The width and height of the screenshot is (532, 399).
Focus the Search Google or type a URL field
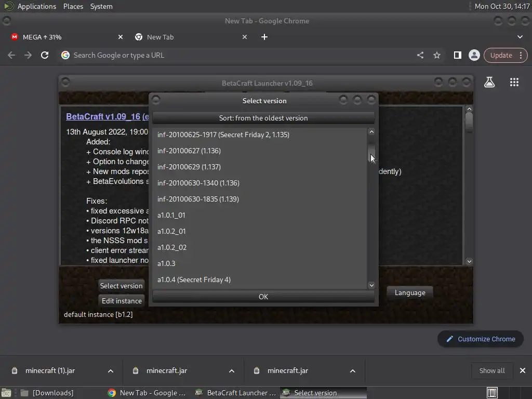click(237, 55)
